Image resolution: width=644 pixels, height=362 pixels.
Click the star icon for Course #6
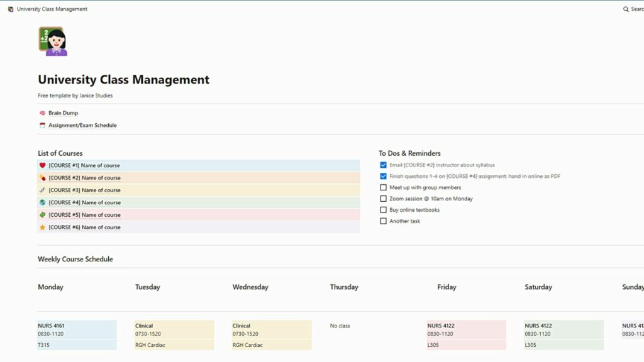(x=43, y=228)
